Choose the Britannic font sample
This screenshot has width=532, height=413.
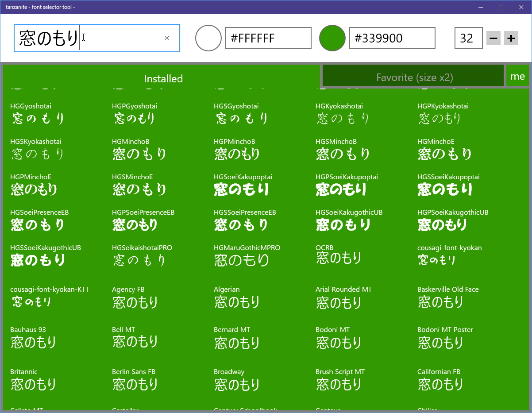click(33, 379)
